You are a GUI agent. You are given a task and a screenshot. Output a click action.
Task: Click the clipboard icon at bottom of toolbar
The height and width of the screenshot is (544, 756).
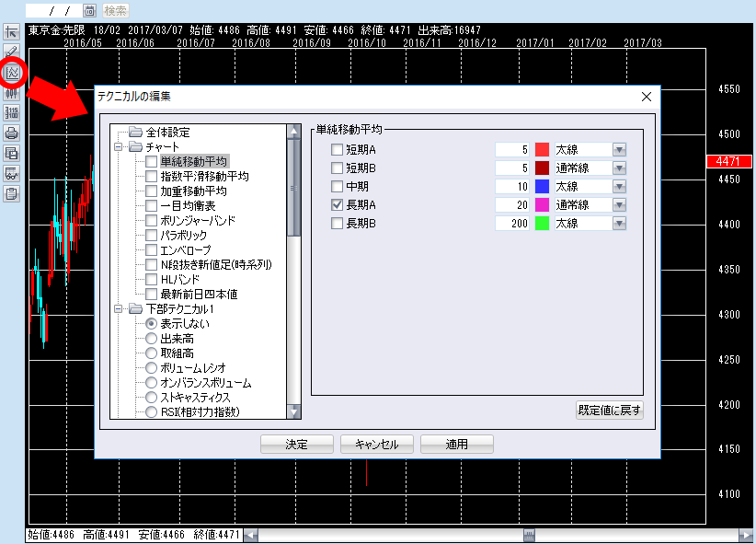tap(12, 193)
